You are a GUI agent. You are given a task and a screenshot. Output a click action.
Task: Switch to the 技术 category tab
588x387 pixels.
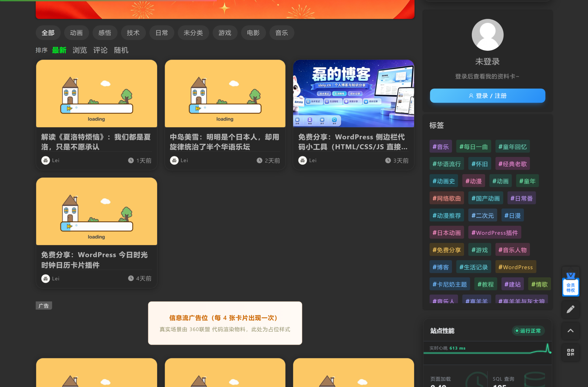point(133,33)
